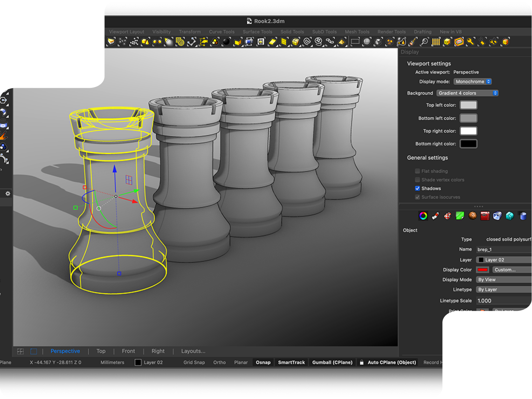This screenshot has width=532, height=399.
Task: Click the magnifying glass zoom icon
Action: (x=424, y=42)
